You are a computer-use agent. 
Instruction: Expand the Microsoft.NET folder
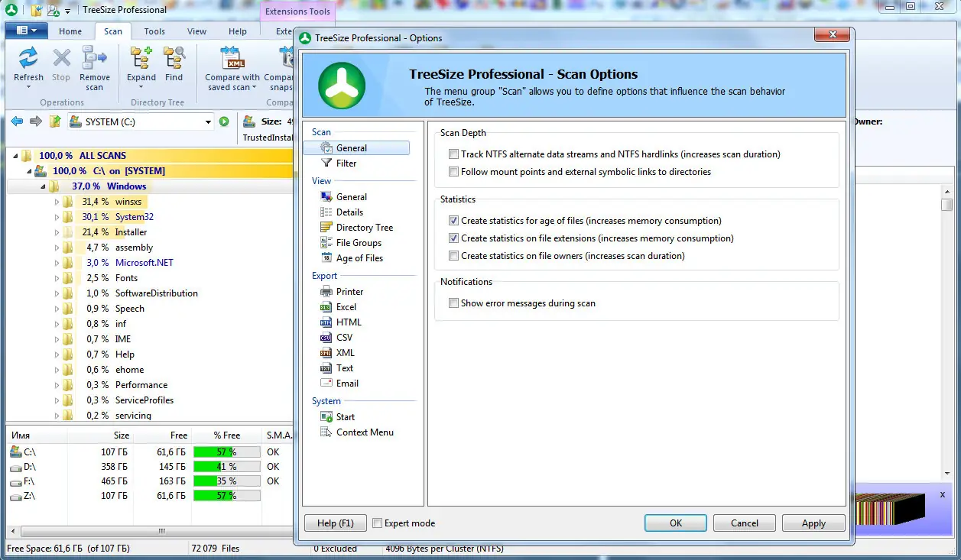(57, 263)
